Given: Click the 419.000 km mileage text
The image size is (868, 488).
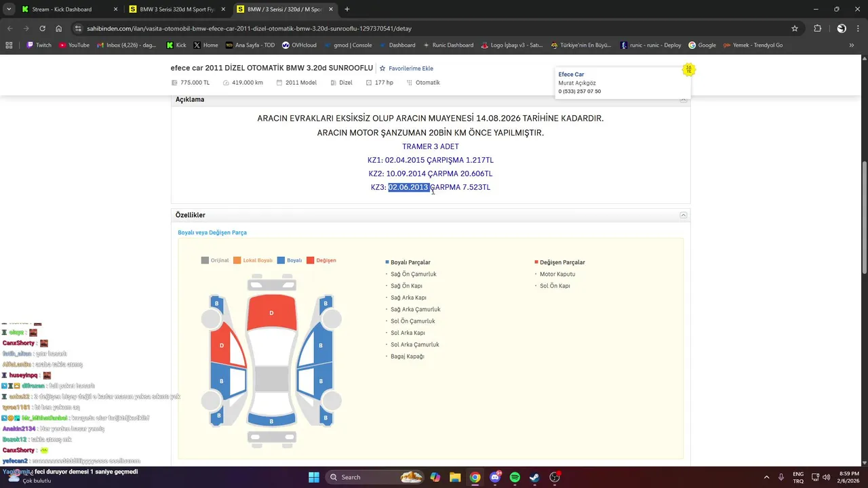Looking at the screenshot, I should click(247, 83).
